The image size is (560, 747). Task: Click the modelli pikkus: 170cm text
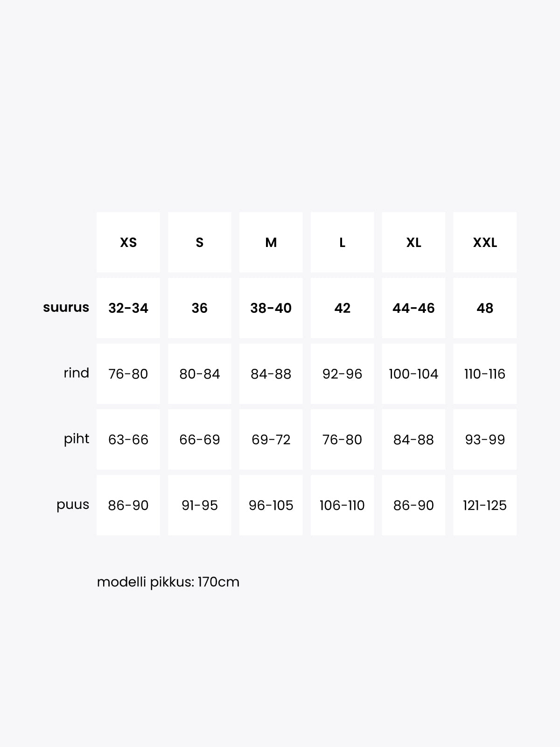pos(168,582)
